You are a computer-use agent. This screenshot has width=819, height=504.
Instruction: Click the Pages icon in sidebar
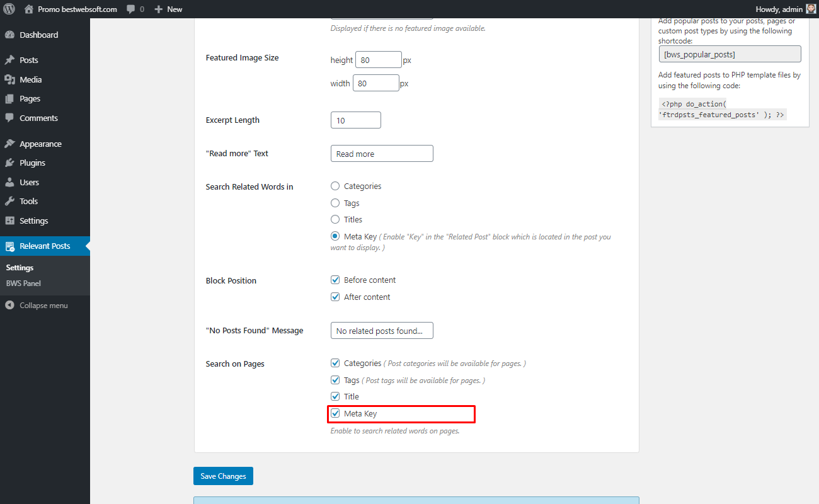click(x=9, y=99)
